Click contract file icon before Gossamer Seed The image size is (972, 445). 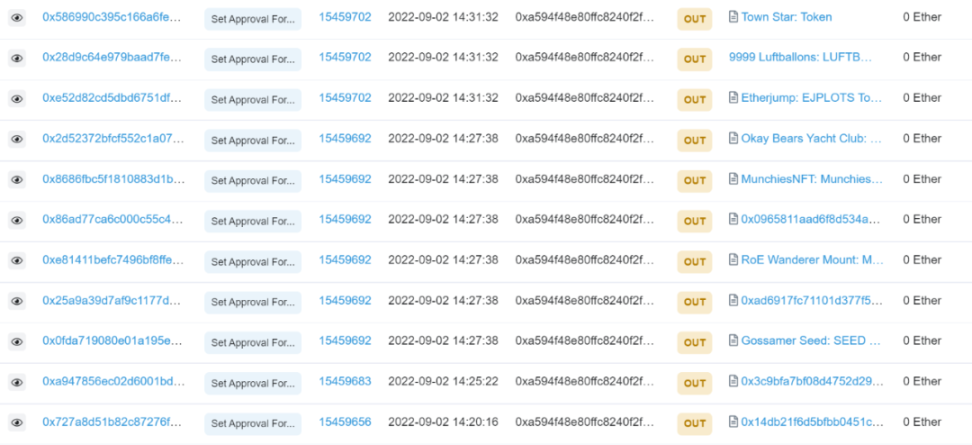click(x=733, y=340)
